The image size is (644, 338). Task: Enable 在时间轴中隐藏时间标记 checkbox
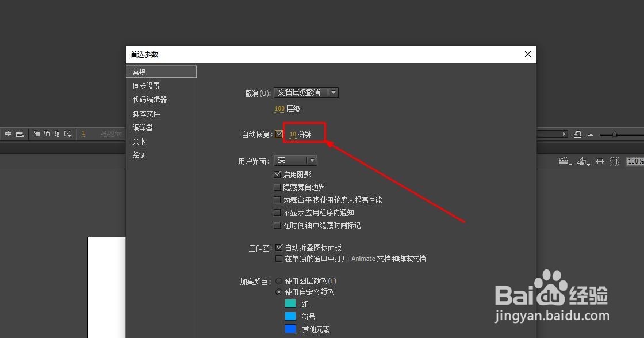(x=277, y=225)
